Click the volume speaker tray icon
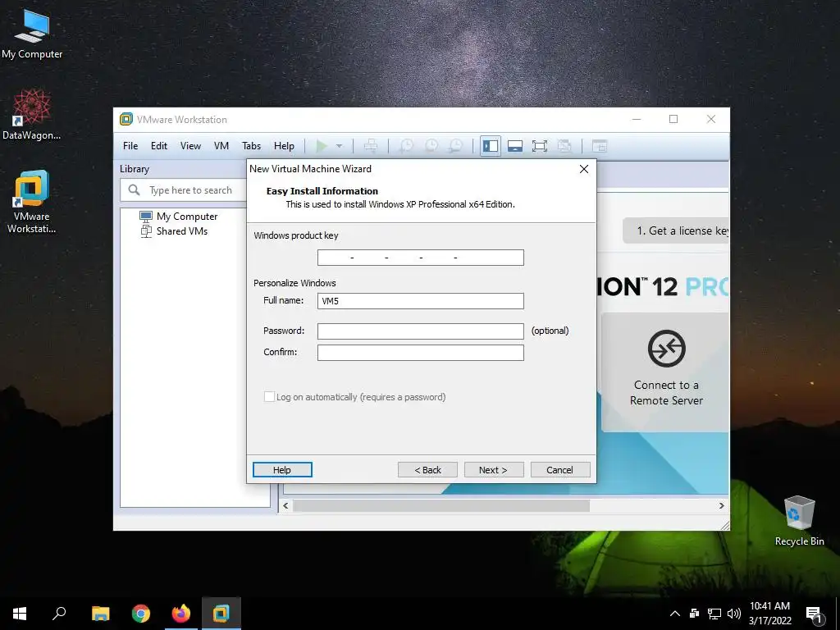 734,614
